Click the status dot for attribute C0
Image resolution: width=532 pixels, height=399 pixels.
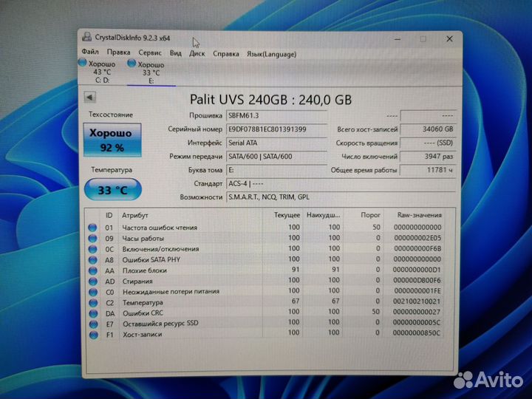click(x=93, y=292)
